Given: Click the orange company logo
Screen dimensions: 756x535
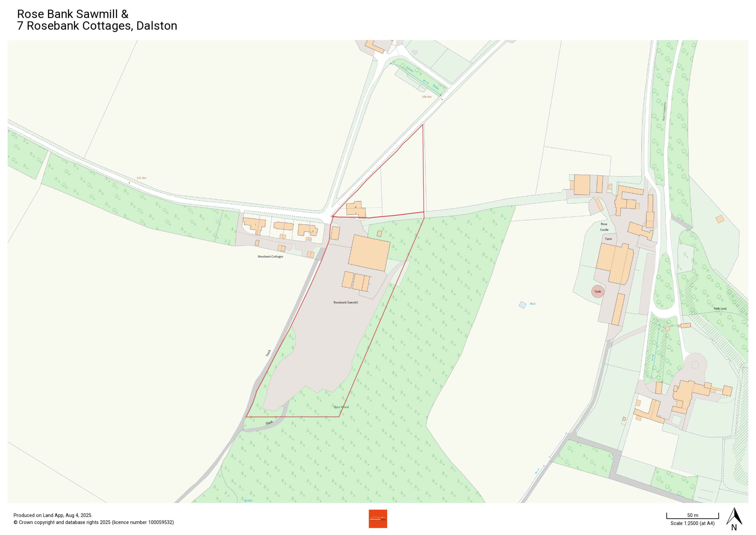Looking at the screenshot, I should [x=378, y=519].
